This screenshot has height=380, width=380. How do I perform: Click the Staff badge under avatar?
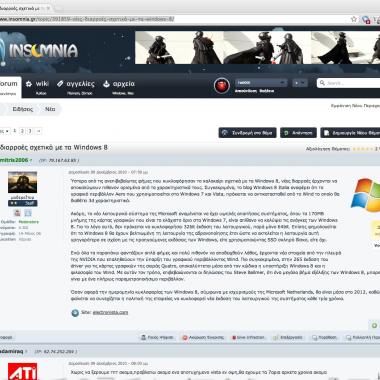point(22,203)
